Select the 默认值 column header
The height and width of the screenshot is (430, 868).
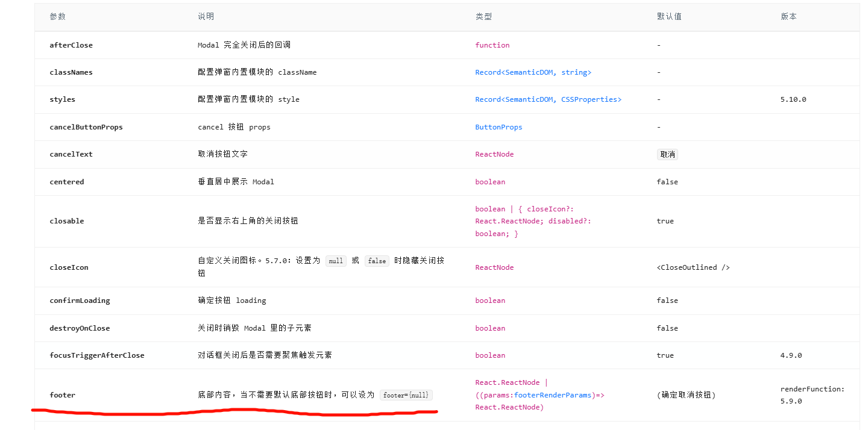[669, 17]
